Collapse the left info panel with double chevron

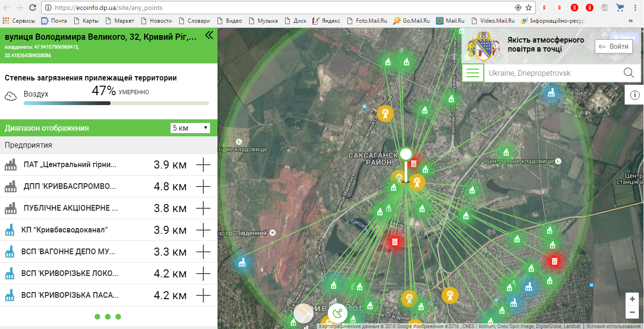209,36
